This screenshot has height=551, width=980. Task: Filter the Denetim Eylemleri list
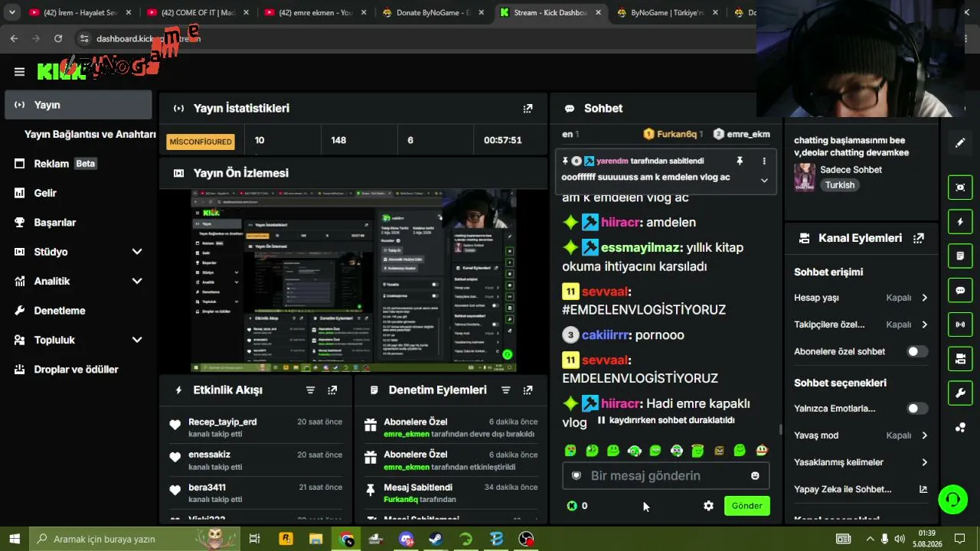pyautogui.click(x=505, y=390)
